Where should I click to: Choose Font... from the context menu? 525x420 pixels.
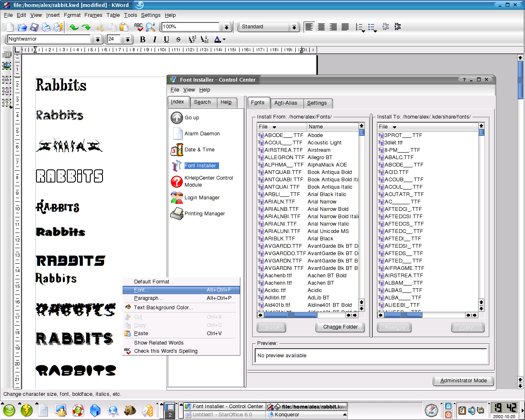(181, 290)
